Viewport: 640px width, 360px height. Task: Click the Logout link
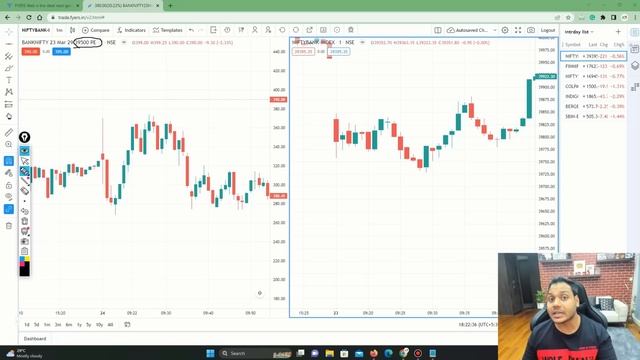[x=548, y=30]
